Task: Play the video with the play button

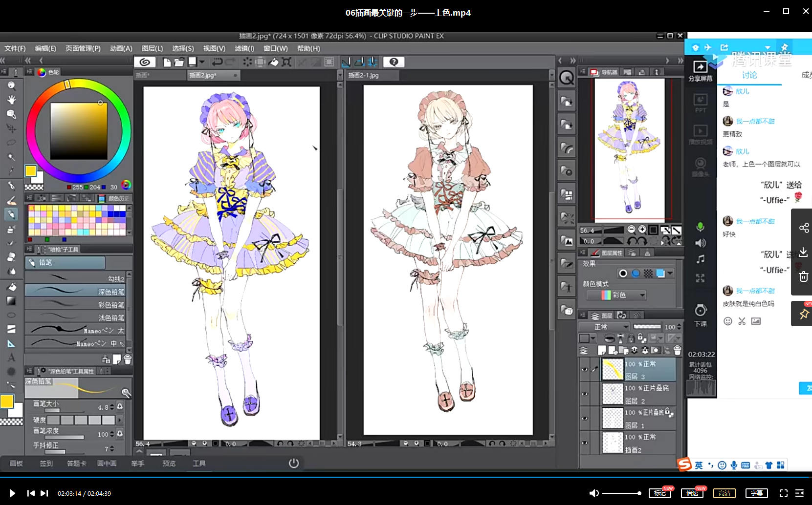Action: pyautogui.click(x=12, y=493)
